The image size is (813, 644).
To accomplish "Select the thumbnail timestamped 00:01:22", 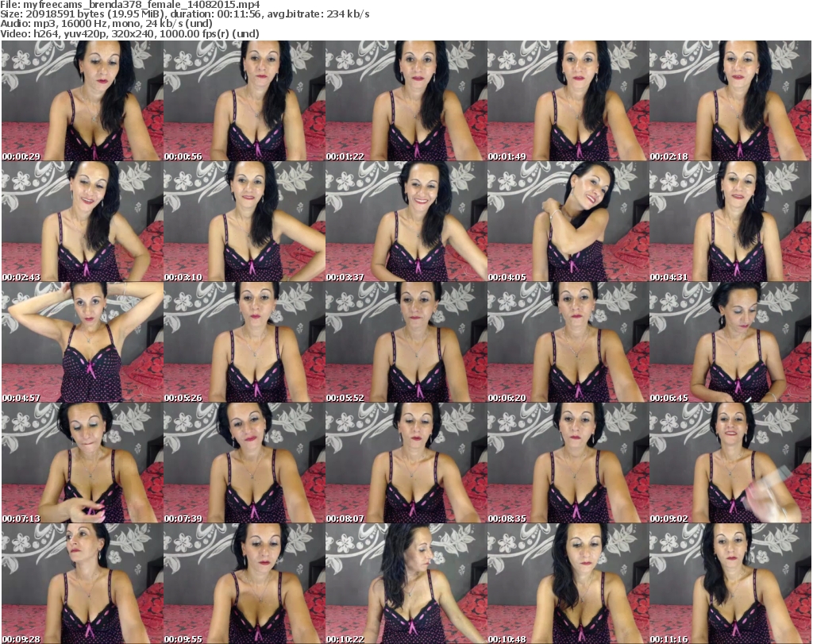I will (x=406, y=101).
